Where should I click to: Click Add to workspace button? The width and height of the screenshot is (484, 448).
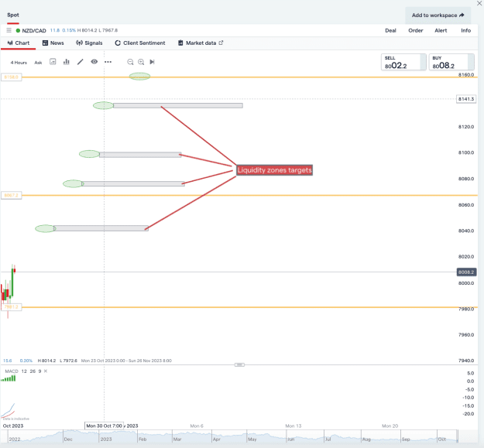(438, 15)
